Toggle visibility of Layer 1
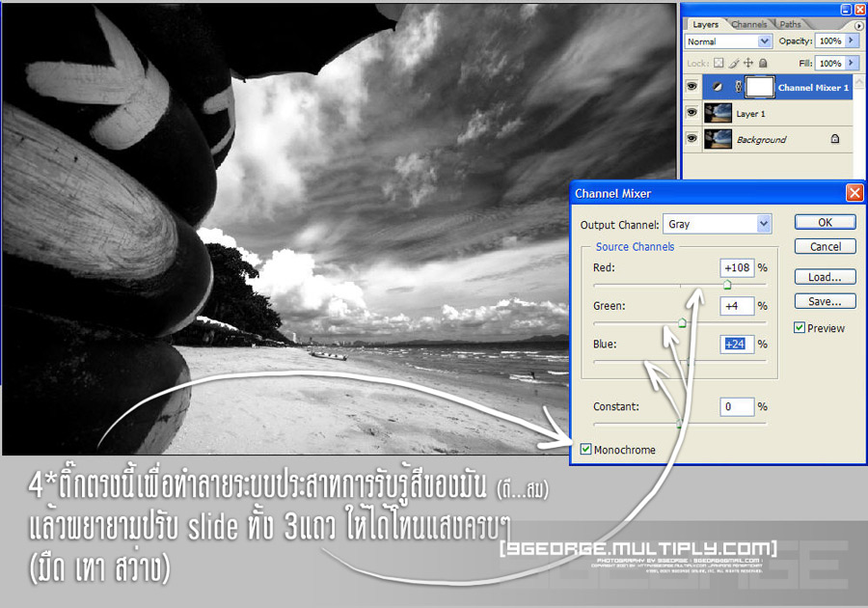This screenshot has width=868, height=608. pyautogui.click(x=692, y=114)
